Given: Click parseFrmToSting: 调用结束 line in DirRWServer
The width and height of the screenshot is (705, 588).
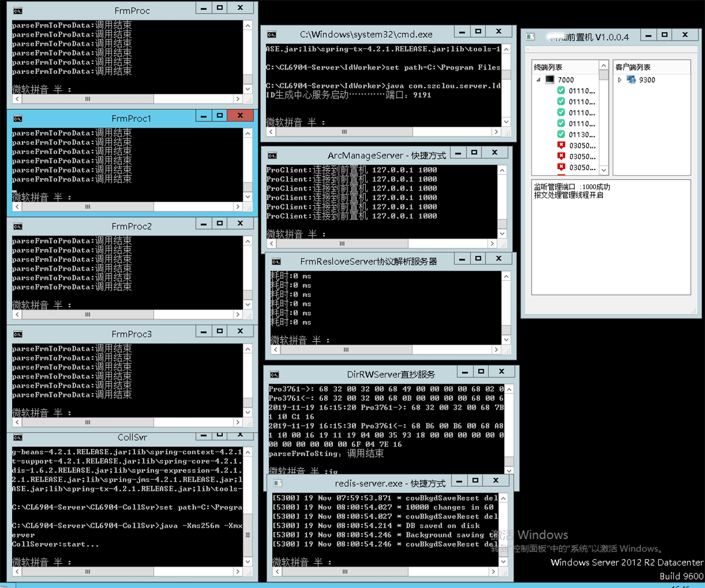Looking at the screenshot, I should [326, 454].
